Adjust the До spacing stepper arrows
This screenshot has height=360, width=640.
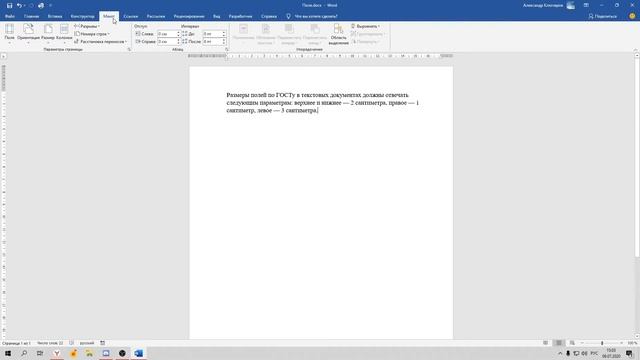[x=224, y=34]
